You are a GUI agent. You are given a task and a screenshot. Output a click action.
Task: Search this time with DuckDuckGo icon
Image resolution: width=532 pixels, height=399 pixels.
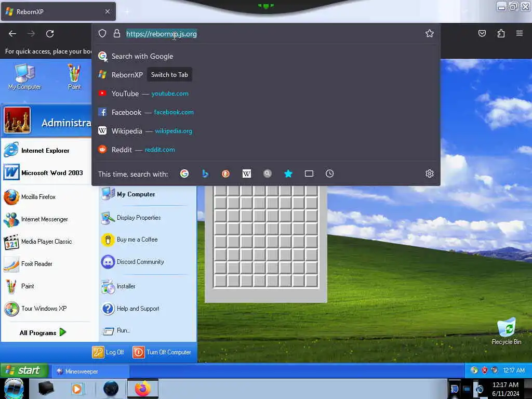(225, 174)
